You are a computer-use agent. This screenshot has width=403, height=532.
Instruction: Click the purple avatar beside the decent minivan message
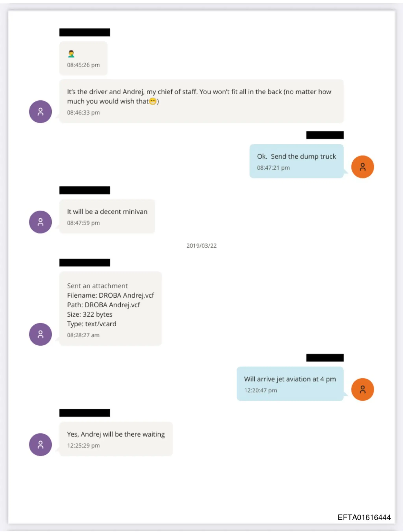(x=40, y=222)
